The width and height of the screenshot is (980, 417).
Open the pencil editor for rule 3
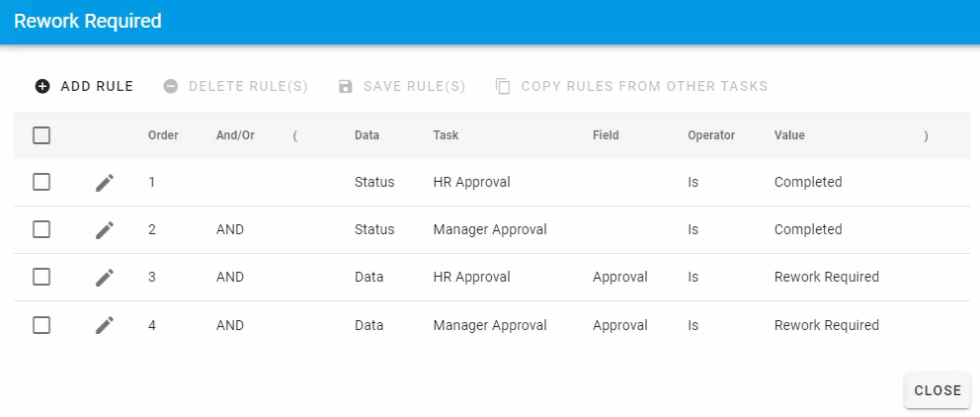pyautogui.click(x=105, y=278)
